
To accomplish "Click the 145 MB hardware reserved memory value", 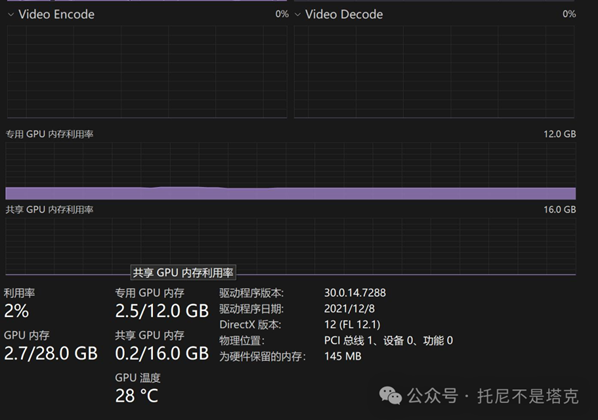I will click(343, 356).
